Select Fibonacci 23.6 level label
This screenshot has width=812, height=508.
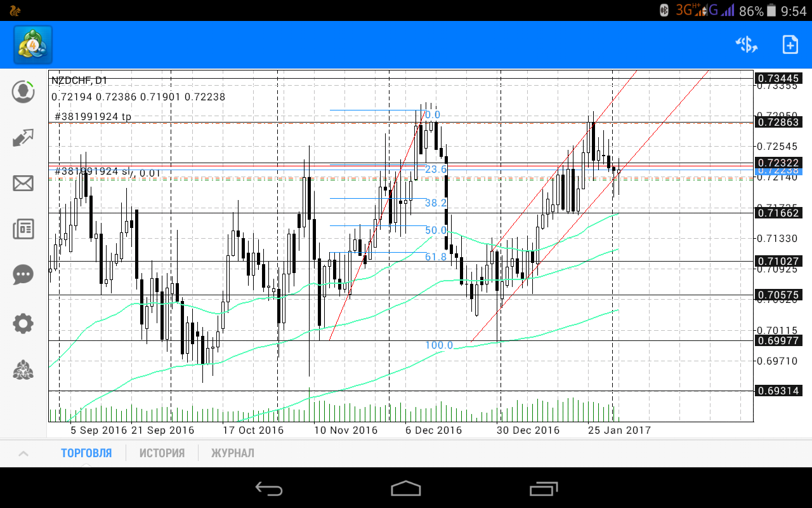coord(436,170)
